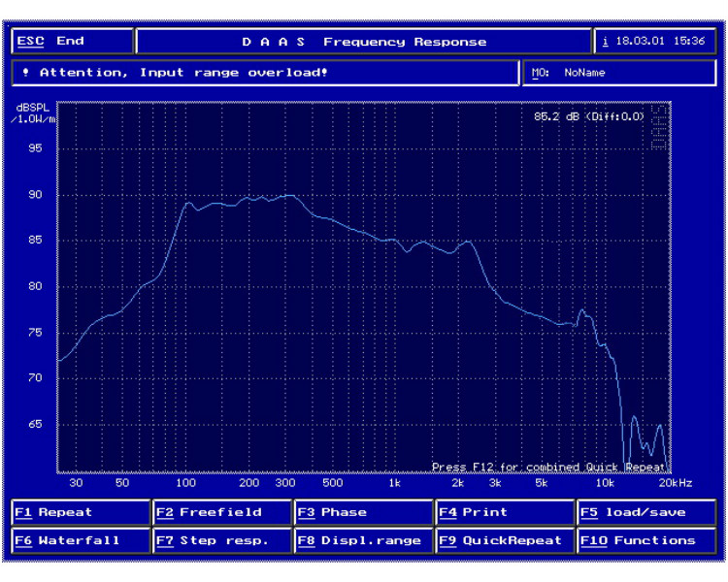Click the DAAS Frequency Response title bar
The image size is (728, 582).
363,42
